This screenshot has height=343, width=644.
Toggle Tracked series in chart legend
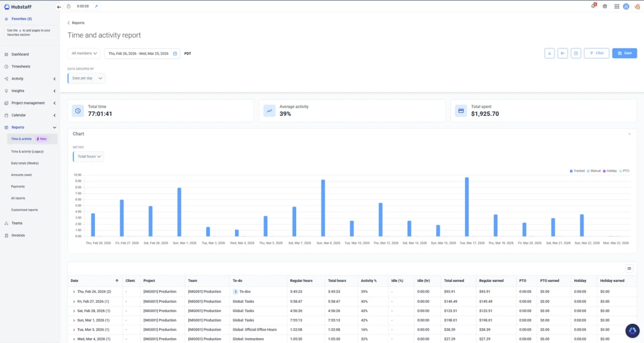click(x=577, y=170)
